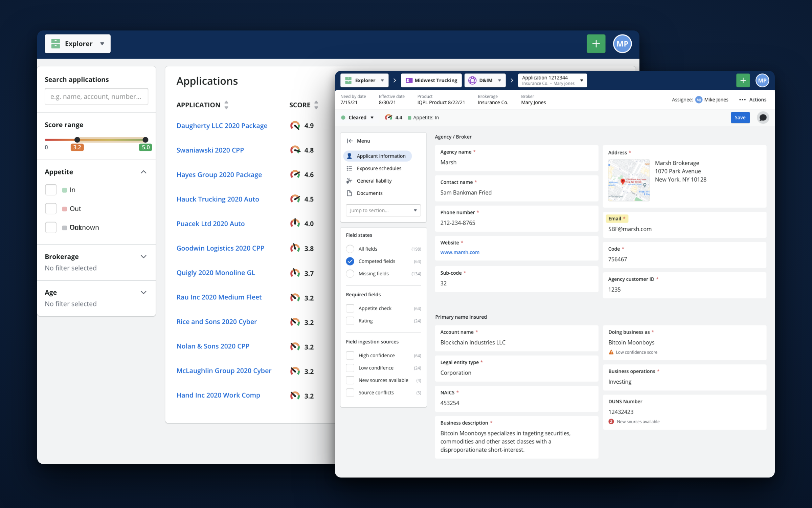Open Hauck Trucking 2020 Auto application

[x=218, y=199]
